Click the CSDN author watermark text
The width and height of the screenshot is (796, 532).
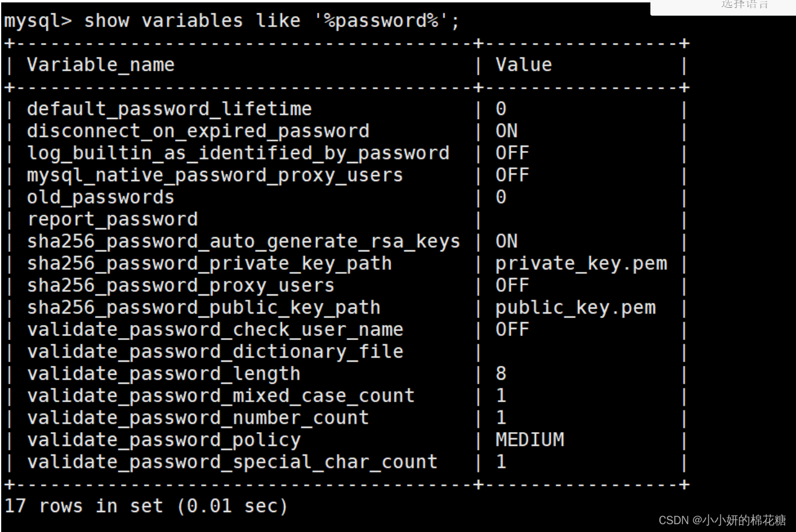pyautogui.click(x=722, y=521)
